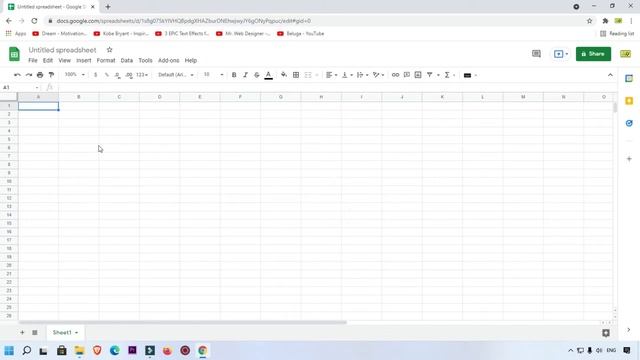Toggle strikethrough formatting
The width and height of the screenshot is (640, 360).
pyautogui.click(x=257, y=75)
